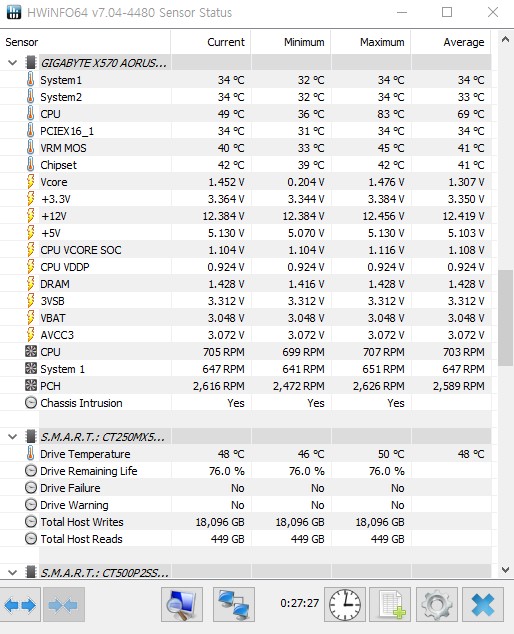Click the PCH fan icon
Viewport: 514px width, 634px height.
[31, 385]
